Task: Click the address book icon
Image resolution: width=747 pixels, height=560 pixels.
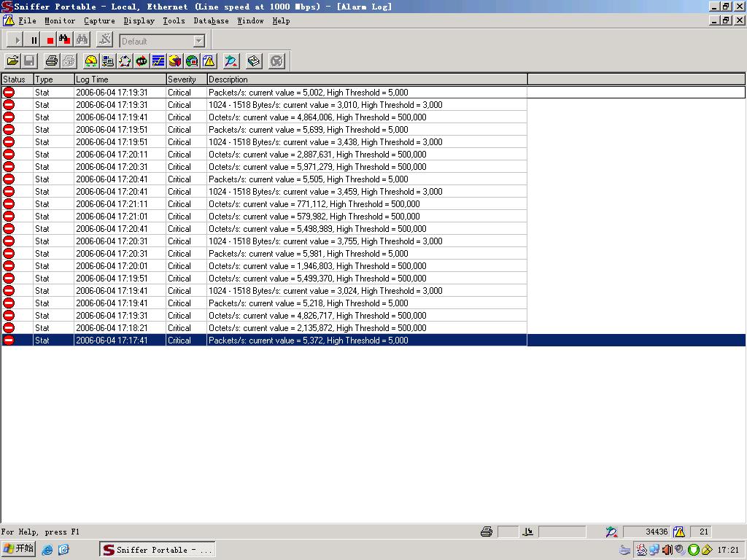Action: tap(254, 61)
